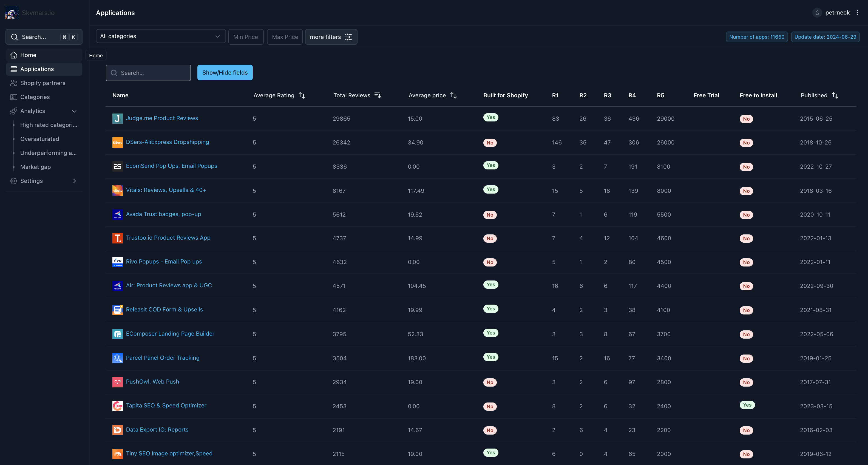Click the petrneok user avatar icon
This screenshot has width=868, height=465.
click(817, 13)
